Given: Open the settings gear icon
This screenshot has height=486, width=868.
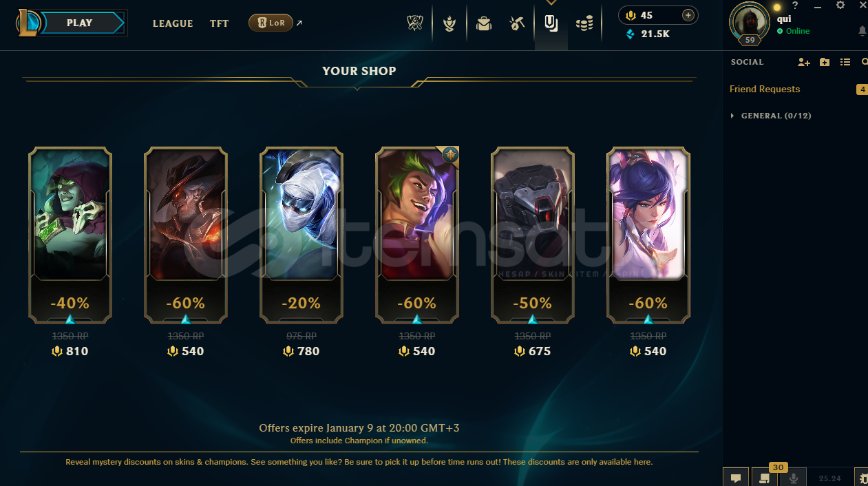Looking at the screenshot, I should pyautogui.click(x=840, y=6).
